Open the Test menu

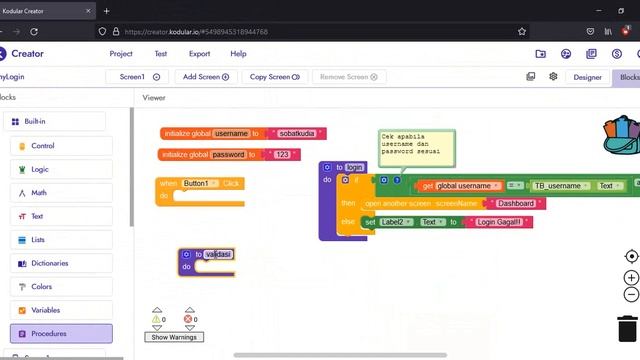(161, 53)
